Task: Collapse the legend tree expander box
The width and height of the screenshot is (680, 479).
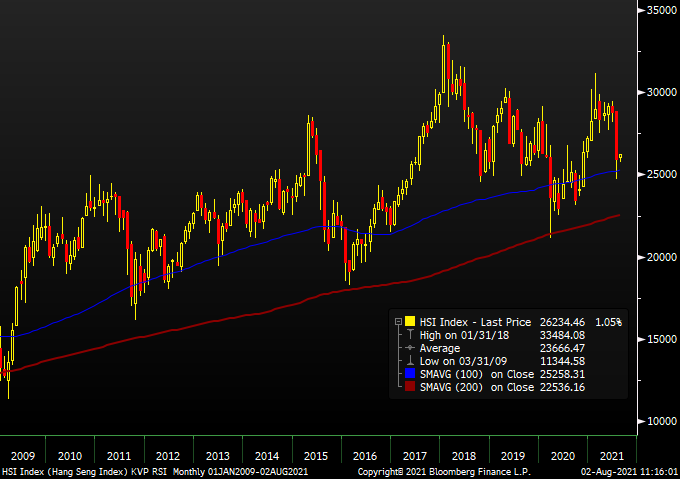Action: point(398,322)
